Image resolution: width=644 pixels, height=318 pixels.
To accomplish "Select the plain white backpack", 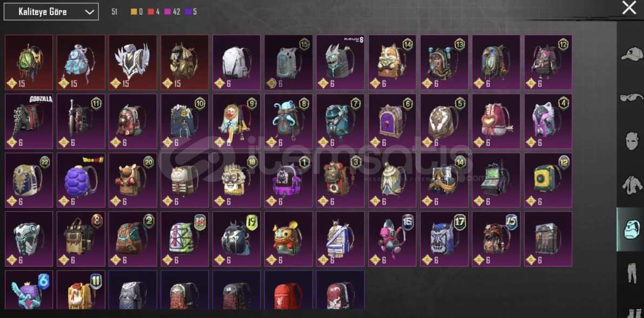I will pyautogui.click(x=236, y=63).
